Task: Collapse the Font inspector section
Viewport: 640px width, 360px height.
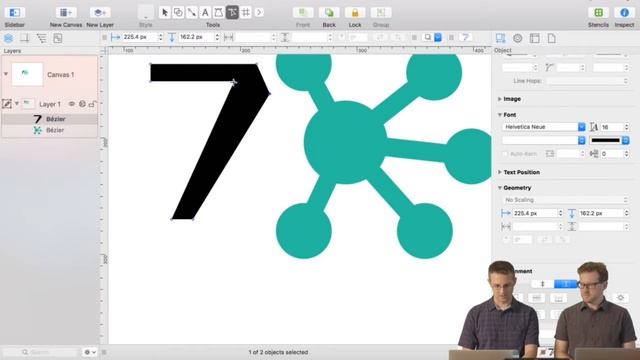Action: (500, 115)
